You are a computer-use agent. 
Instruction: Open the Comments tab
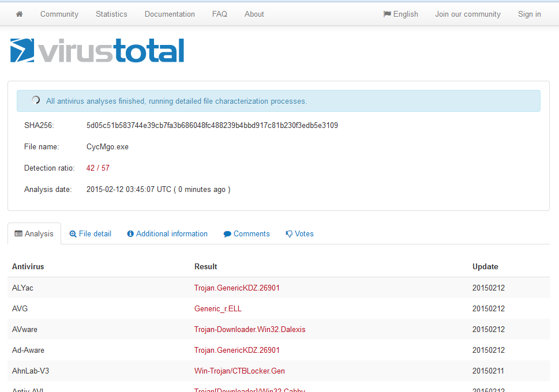[x=247, y=234]
